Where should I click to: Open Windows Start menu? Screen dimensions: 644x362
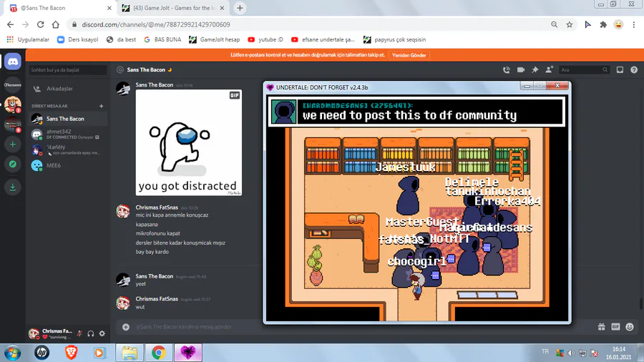click(12, 353)
